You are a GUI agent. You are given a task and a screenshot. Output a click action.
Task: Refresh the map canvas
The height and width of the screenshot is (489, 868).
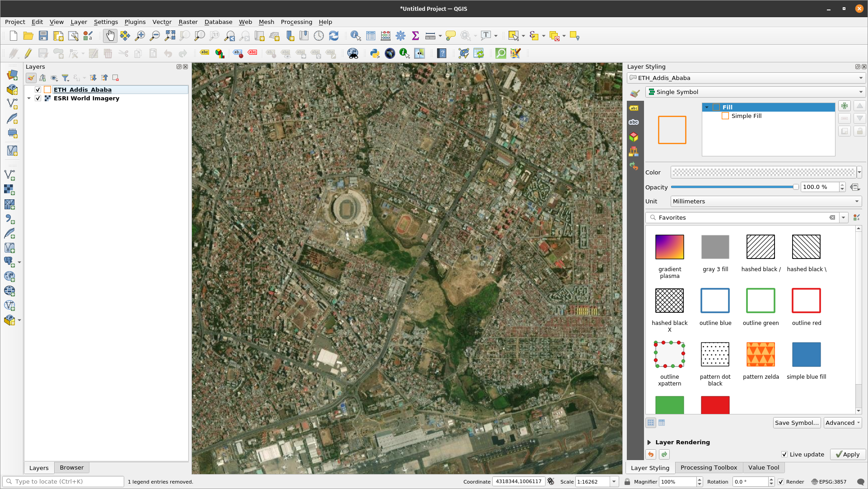click(334, 36)
